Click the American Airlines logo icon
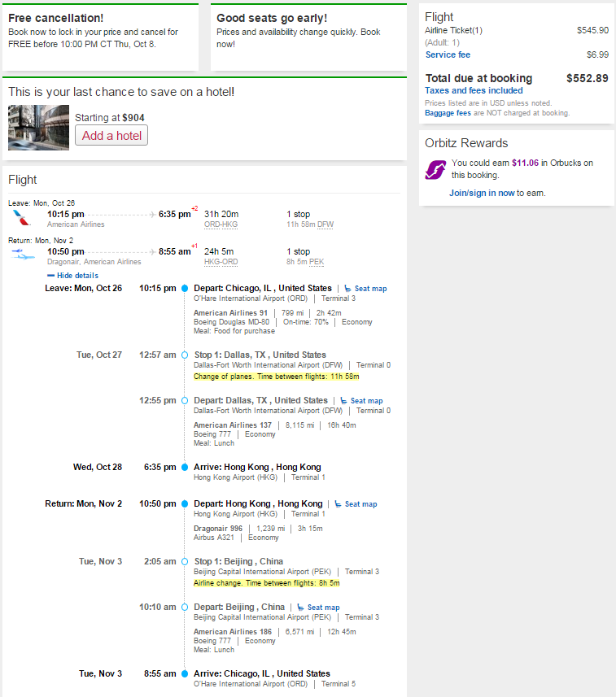616x697 pixels. coord(21,218)
